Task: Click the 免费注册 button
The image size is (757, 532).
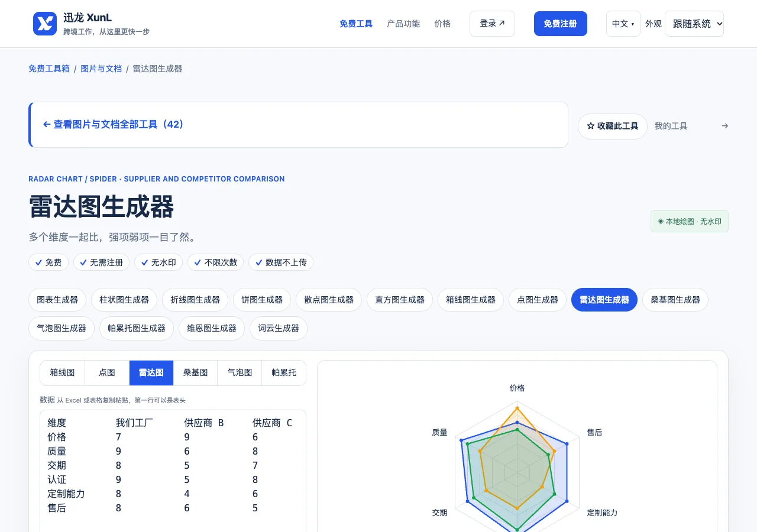Action: pyautogui.click(x=560, y=24)
